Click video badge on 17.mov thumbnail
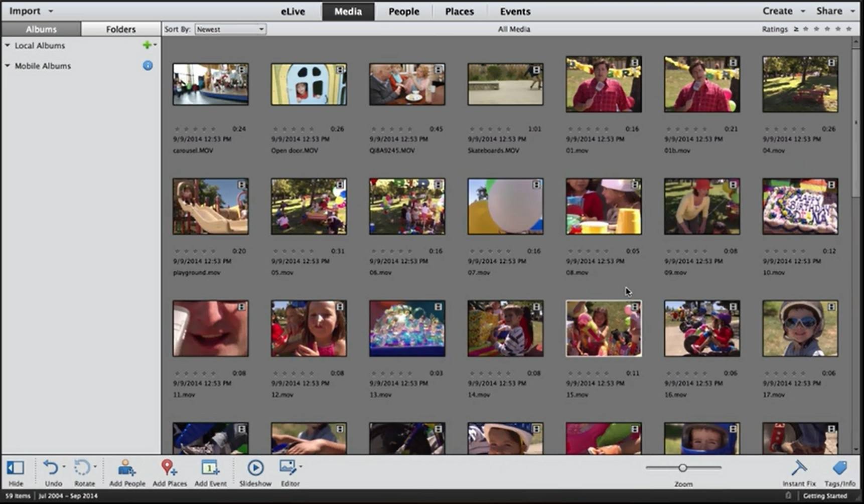This screenshot has height=504, width=864. (832, 306)
